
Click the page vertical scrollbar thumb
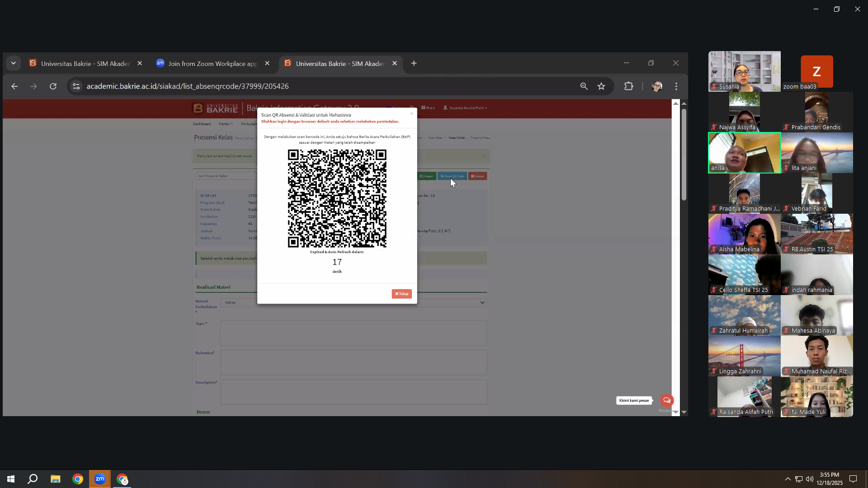(x=684, y=154)
